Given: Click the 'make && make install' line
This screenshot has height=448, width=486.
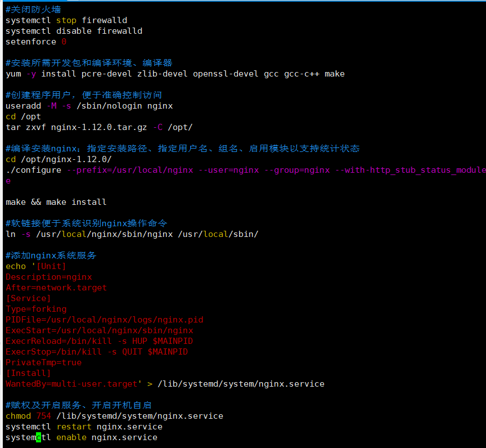Looking at the screenshot, I should [x=56, y=202].
